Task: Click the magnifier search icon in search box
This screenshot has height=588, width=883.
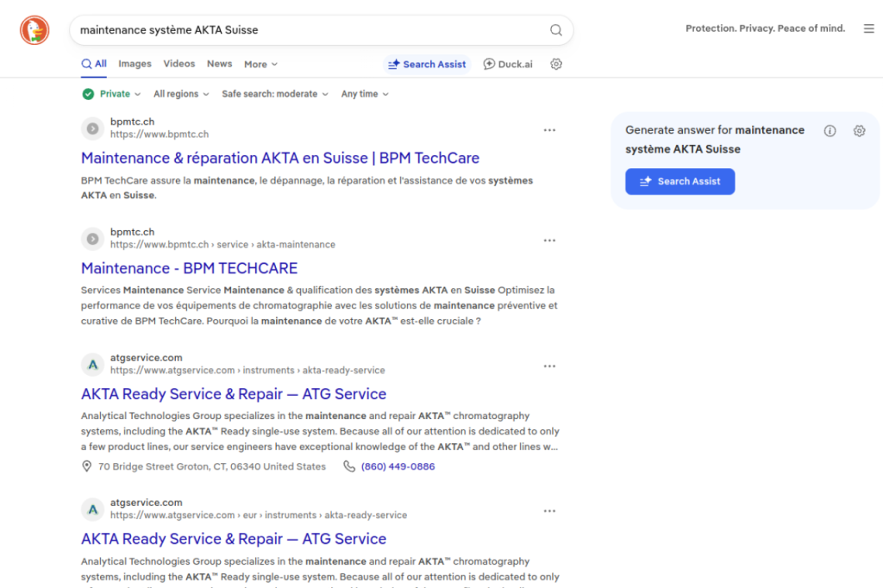Action: pos(556,30)
